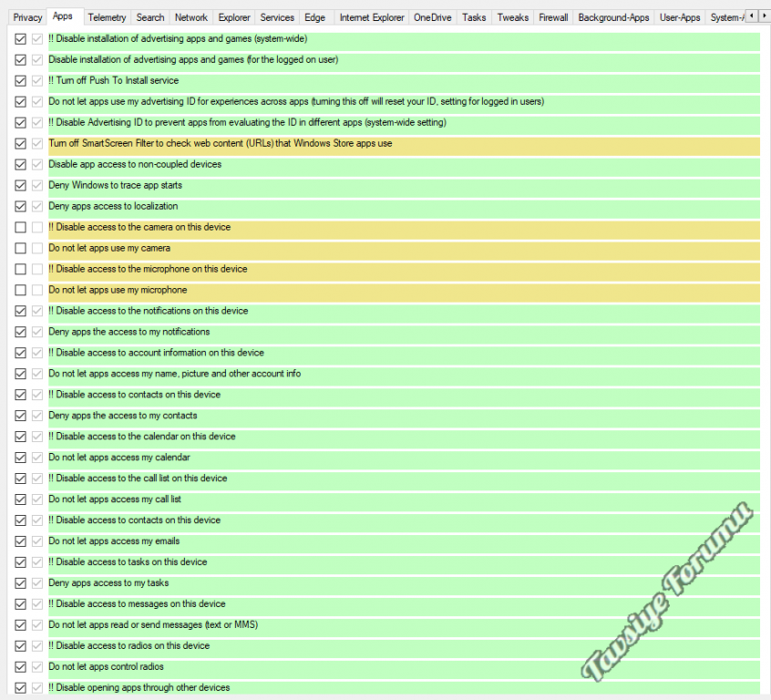Open the Telemetry tab
The height and width of the screenshot is (700, 771).
coord(107,17)
